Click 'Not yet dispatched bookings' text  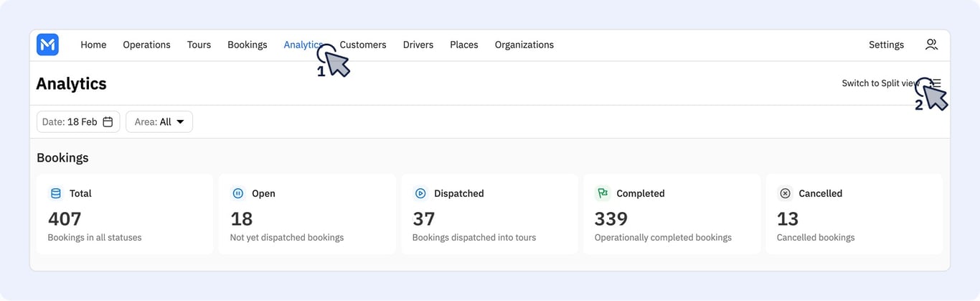[x=287, y=238]
